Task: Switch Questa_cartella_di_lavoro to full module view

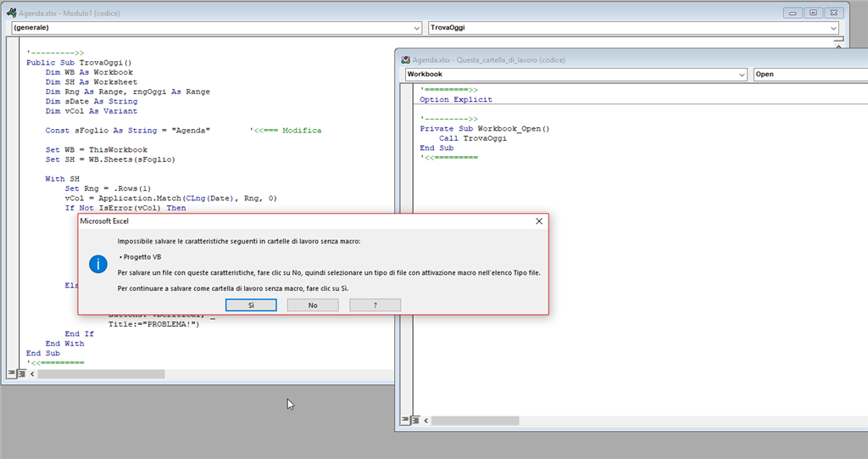Action: (415, 420)
